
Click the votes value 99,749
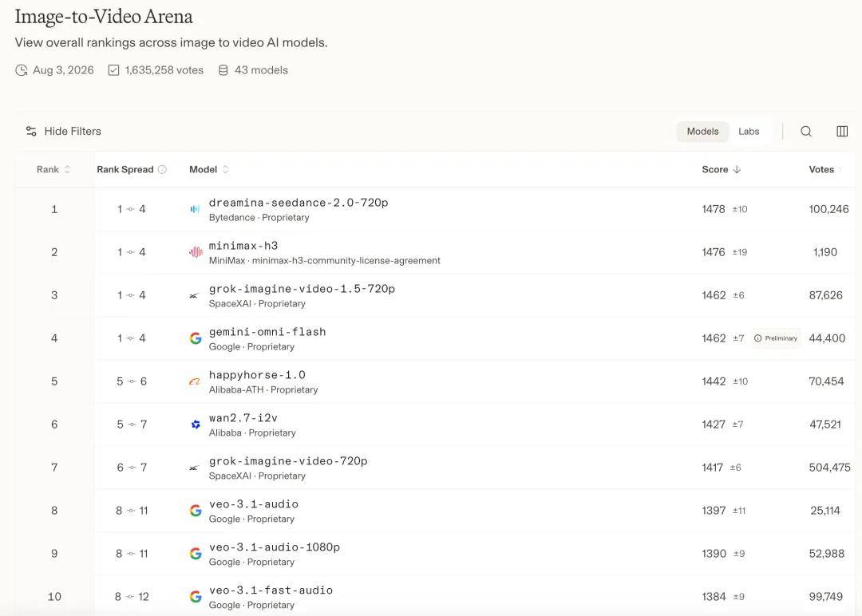click(x=826, y=597)
